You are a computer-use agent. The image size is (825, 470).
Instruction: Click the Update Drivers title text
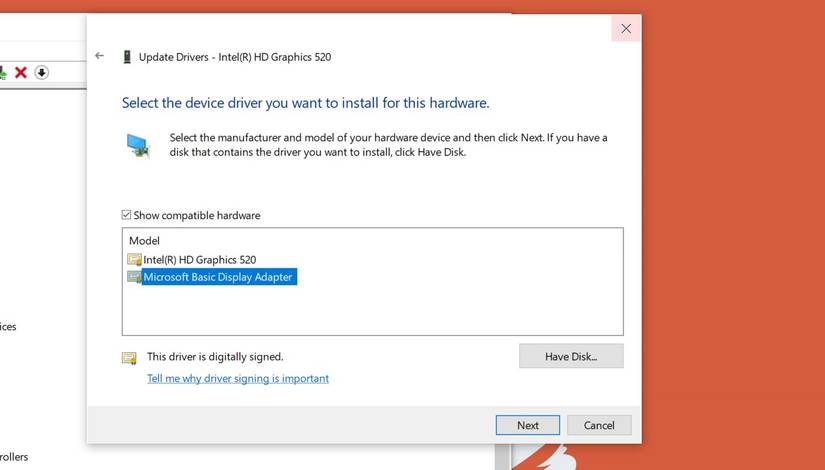pos(235,57)
